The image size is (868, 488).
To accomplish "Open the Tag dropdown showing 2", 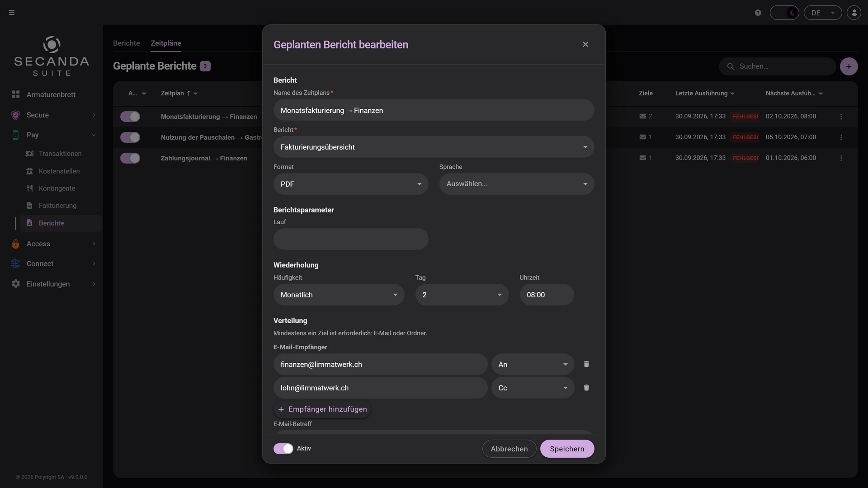I will tap(462, 295).
